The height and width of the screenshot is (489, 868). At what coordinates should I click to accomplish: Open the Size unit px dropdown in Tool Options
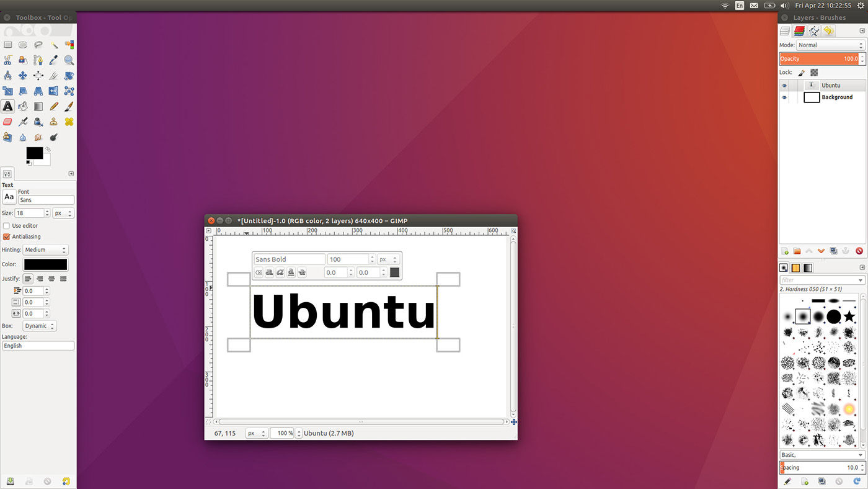click(x=63, y=213)
